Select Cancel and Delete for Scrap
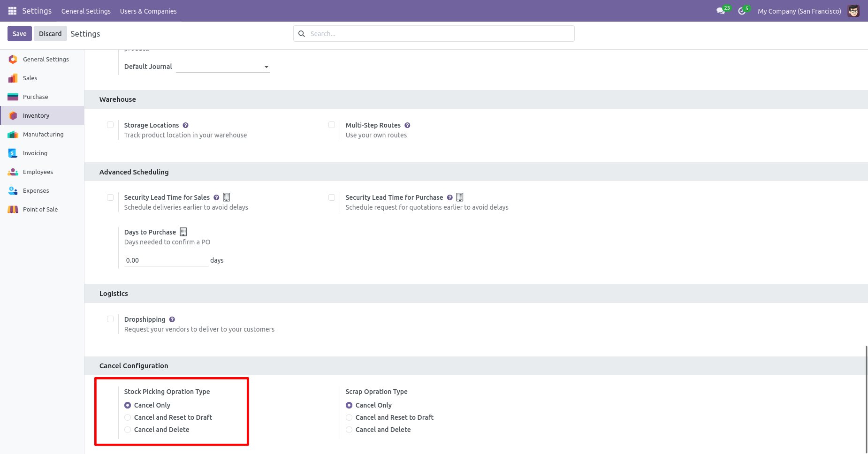The image size is (868, 454). (x=349, y=430)
